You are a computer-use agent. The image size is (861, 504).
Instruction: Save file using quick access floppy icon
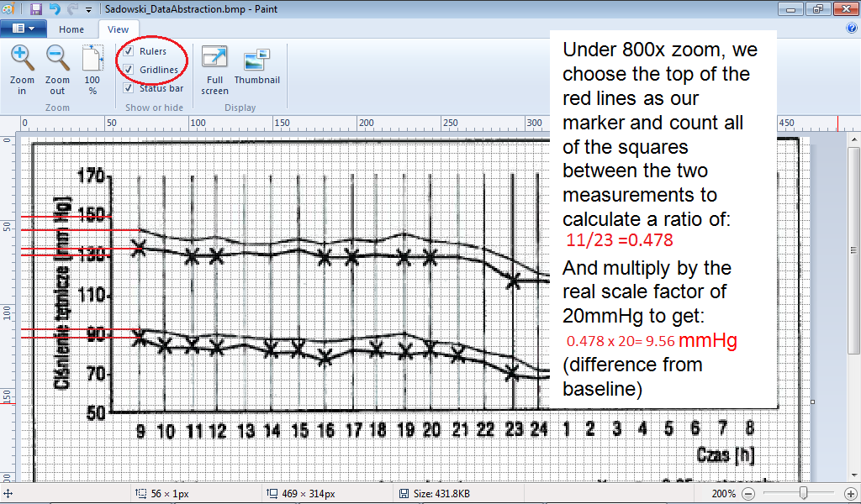click(36, 9)
